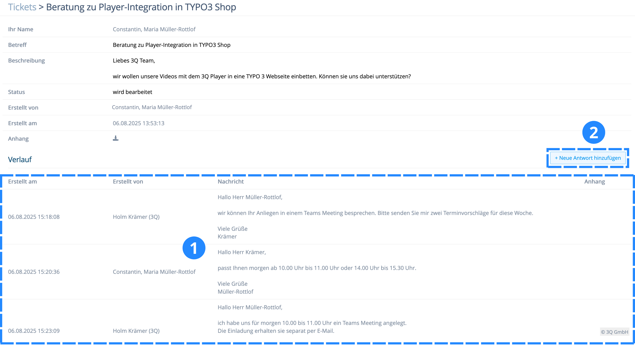Click the ticket creation timestamp 13:53:13
Viewport: 635px width, 364px height.
click(138, 123)
